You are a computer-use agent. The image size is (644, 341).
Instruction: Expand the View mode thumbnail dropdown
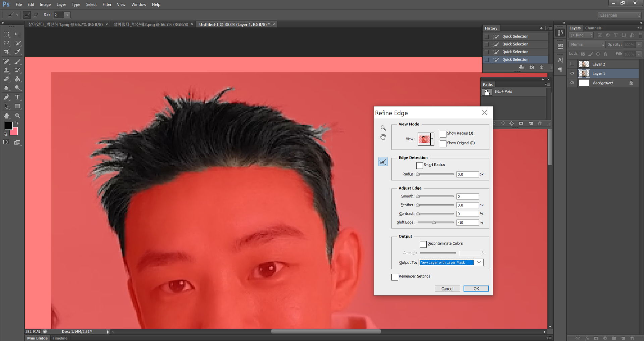[x=432, y=139]
